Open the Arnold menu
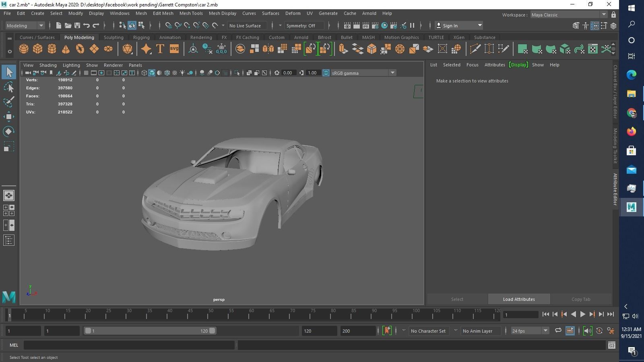This screenshot has width=644, height=362. 369,13
